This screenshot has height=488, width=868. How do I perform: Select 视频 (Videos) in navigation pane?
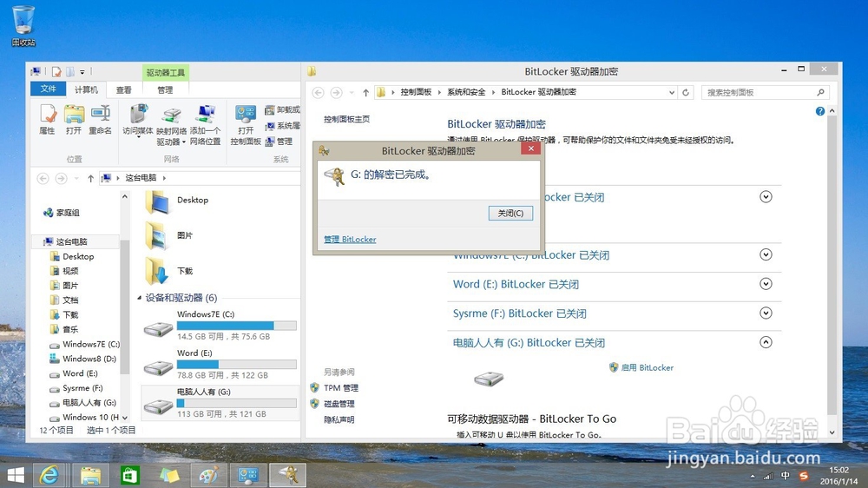70,271
